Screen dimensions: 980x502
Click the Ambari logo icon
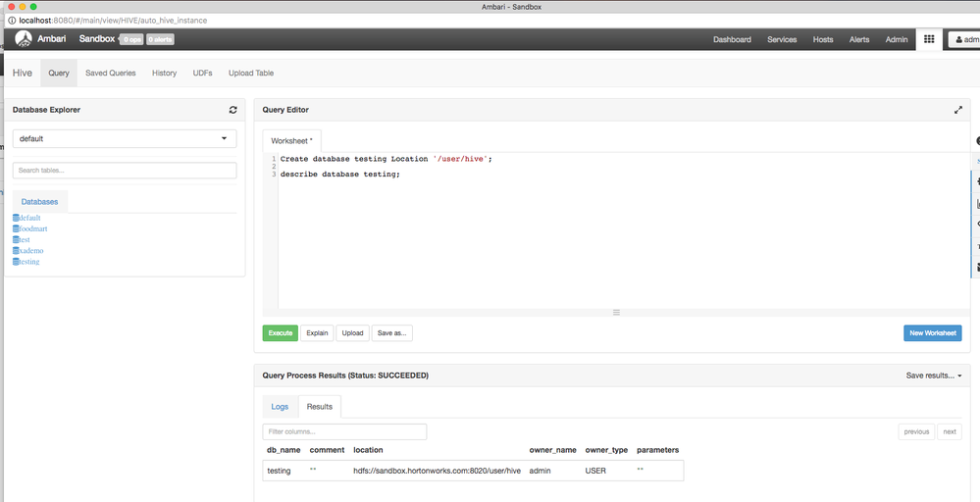point(24,39)
